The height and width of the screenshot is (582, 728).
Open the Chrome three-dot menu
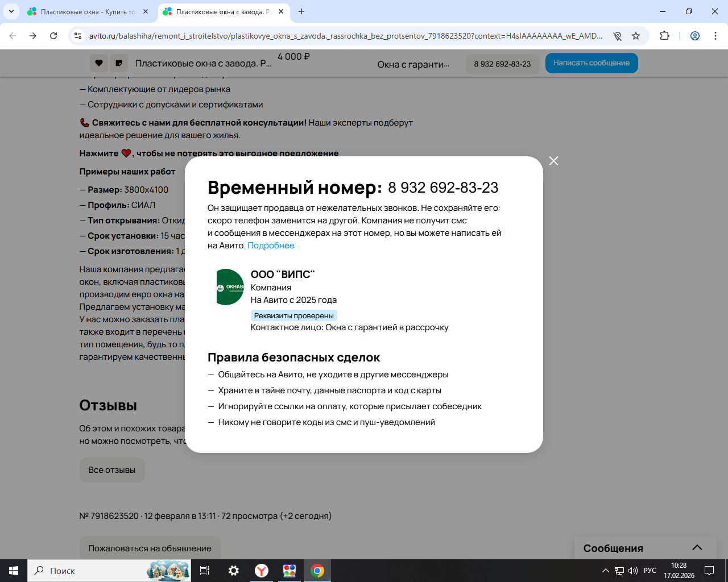click(715, 36)
